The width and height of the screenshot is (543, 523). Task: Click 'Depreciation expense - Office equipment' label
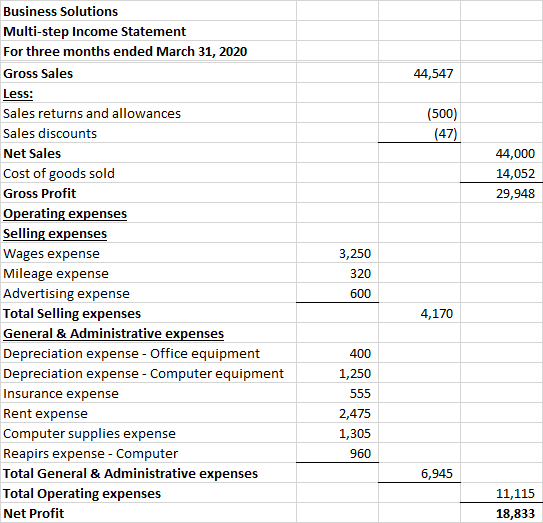click(x=131, y=354)
